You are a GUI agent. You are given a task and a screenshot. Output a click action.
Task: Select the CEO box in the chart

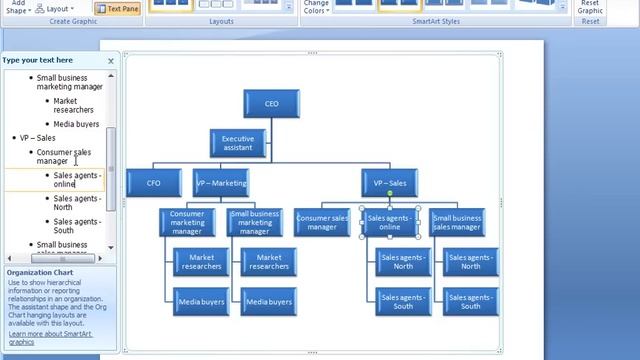coord(271,104)
